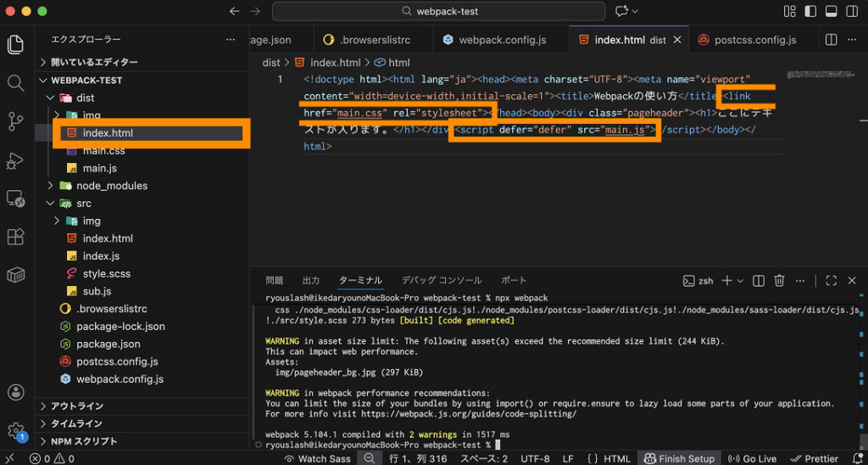Expand the node_modules folder
This screenshot has width=868, height=465.
111,185
